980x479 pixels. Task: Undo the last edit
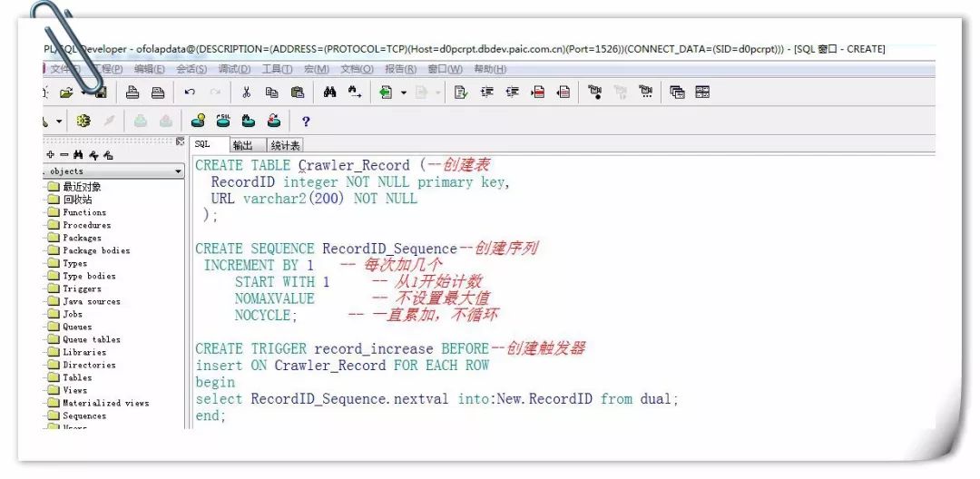190,93
